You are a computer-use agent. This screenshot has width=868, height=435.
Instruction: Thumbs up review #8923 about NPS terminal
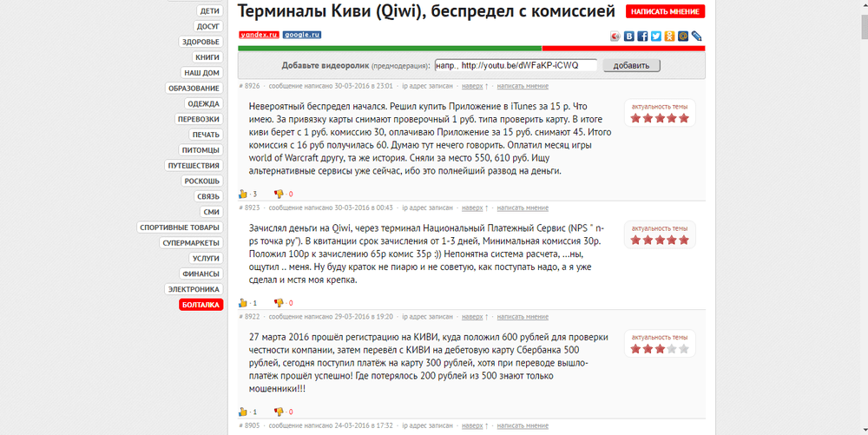[242, 303]
